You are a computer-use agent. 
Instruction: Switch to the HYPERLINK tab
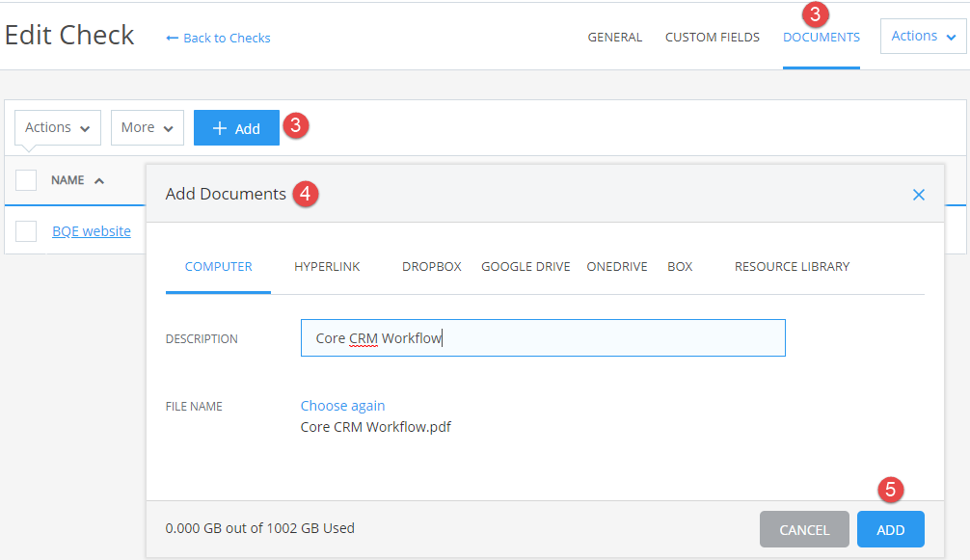coord(327,266)
